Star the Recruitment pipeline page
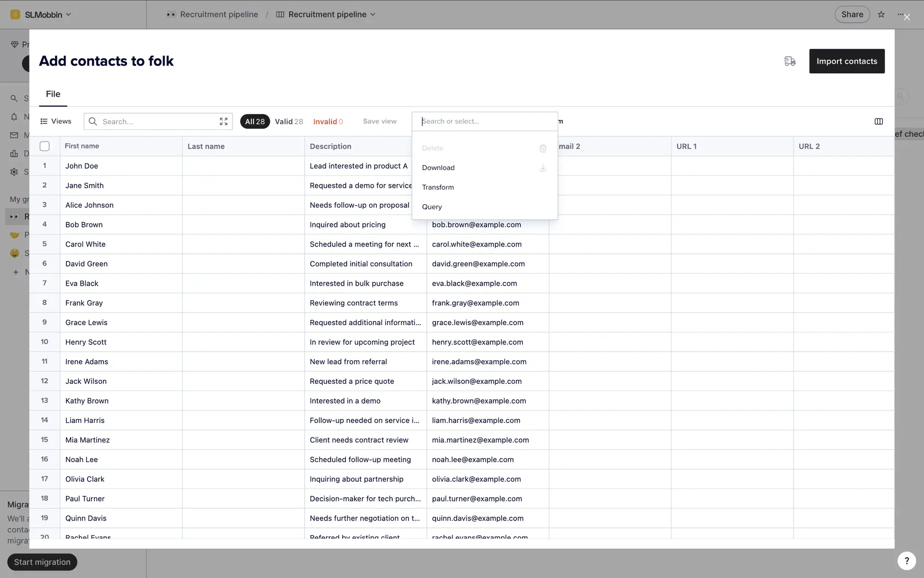Viewport: 924px width, 578px height. [x=881, y=14]
